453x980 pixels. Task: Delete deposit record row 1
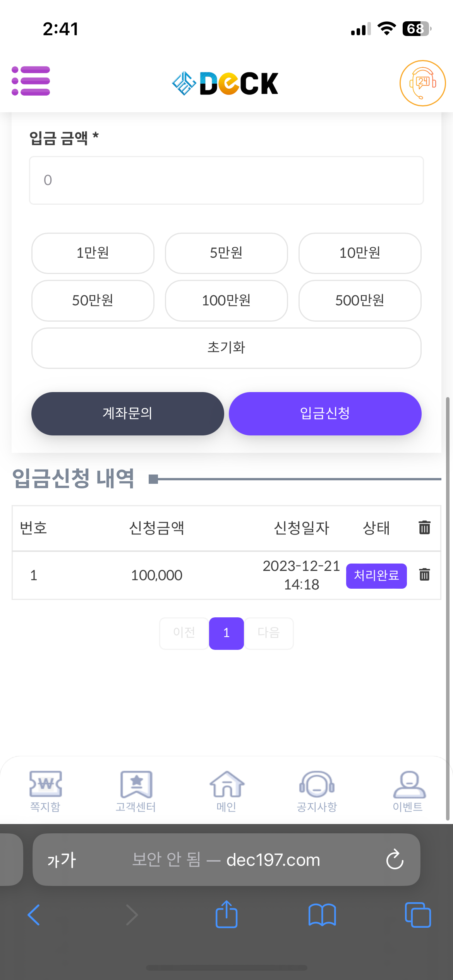[424, 574]
